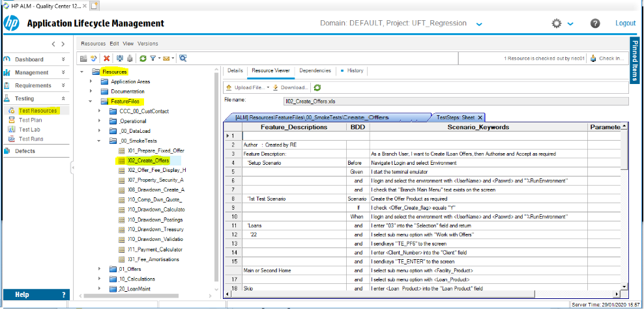
Task: Click the settings gear icon in header
Action: click(557, 23)
